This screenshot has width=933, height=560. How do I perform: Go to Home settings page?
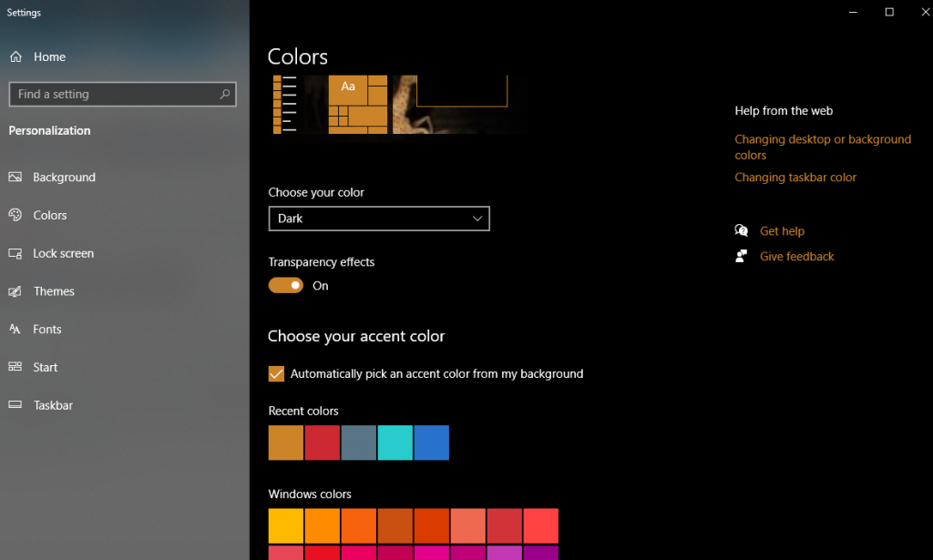click(49, 56)
